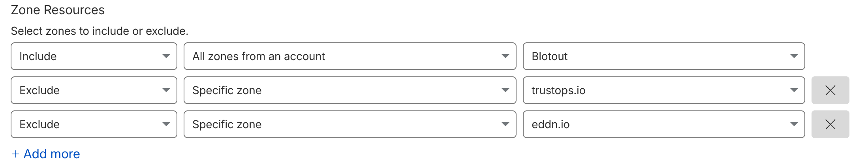Open the Exclude dropdown in eddn.io row

click(94, 124)
